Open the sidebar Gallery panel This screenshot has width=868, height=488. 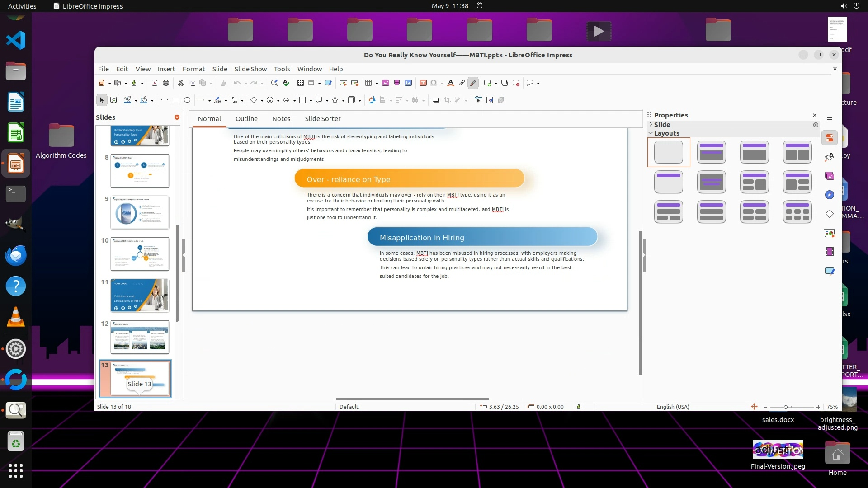pyautogui.click(x=830, y=176)
